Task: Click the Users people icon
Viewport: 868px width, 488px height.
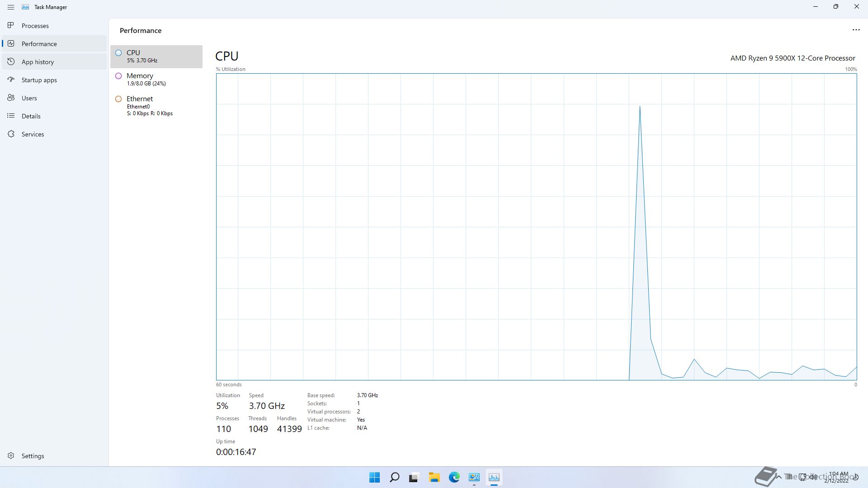Action: [11, 98]
